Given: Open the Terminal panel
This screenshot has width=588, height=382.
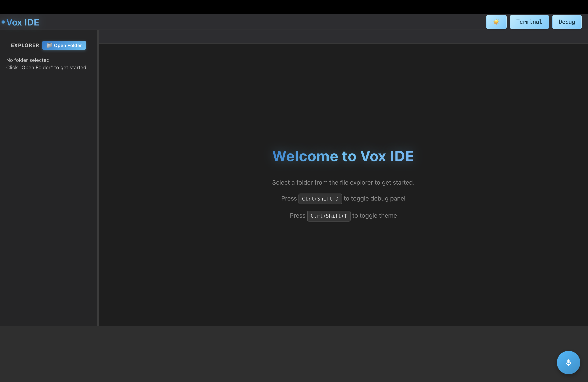Looking at the screenshot, I should tap(529, 22).
